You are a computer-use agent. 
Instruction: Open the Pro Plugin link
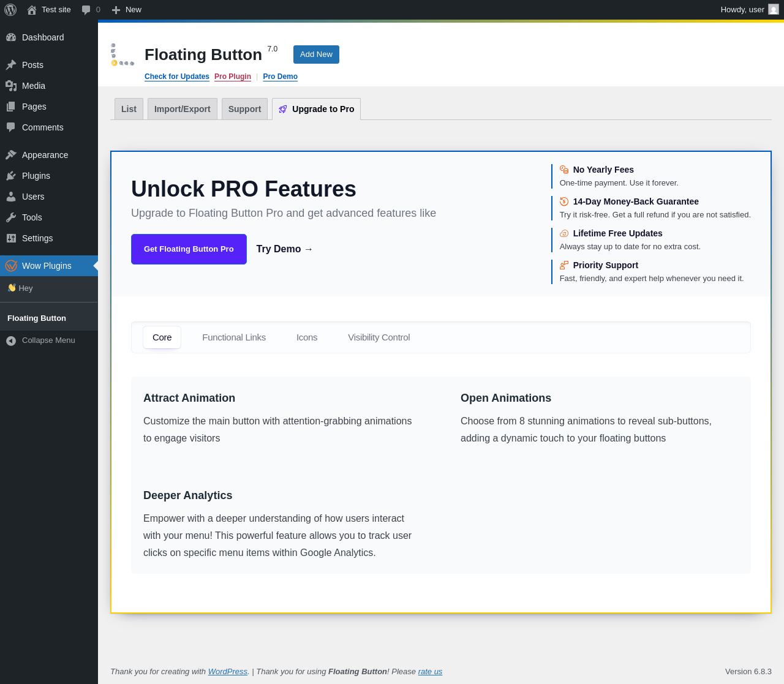pos(233,77)
